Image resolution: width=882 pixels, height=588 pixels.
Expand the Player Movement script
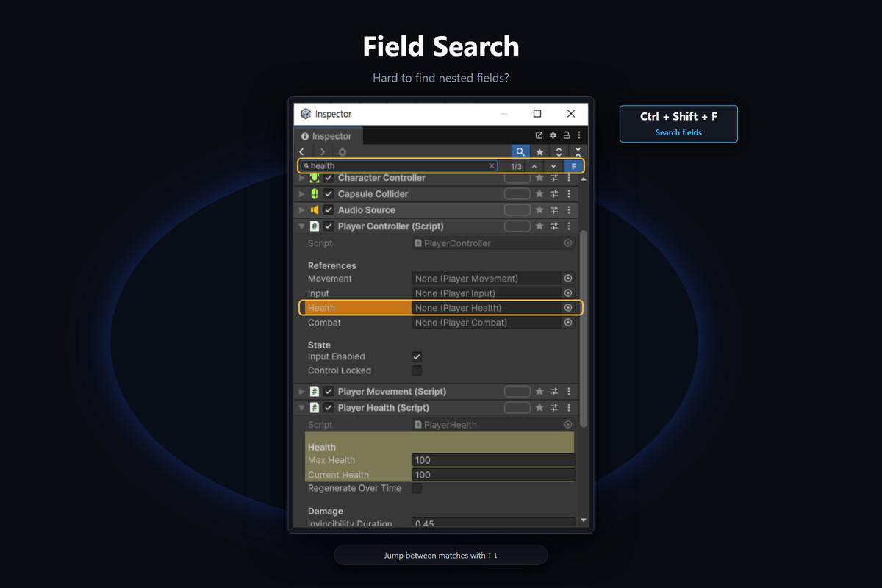301,392
